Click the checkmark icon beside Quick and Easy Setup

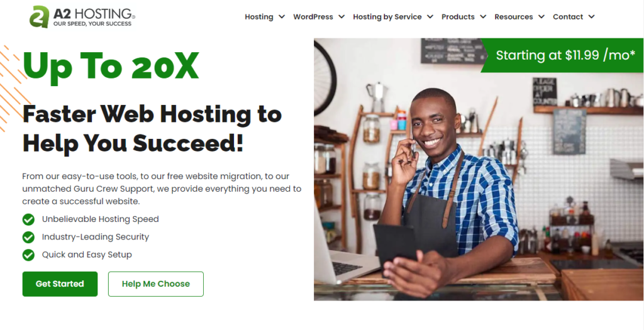pyautogui.click(x=28, y=255)
